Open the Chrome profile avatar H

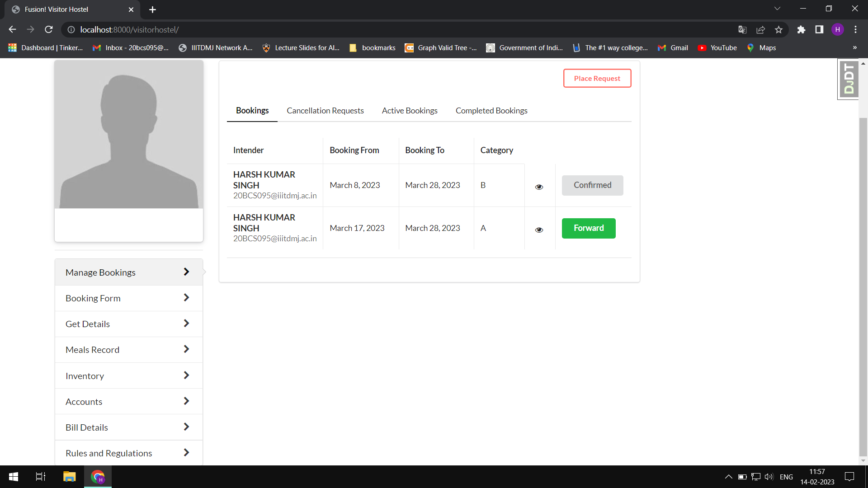[837, 29]
